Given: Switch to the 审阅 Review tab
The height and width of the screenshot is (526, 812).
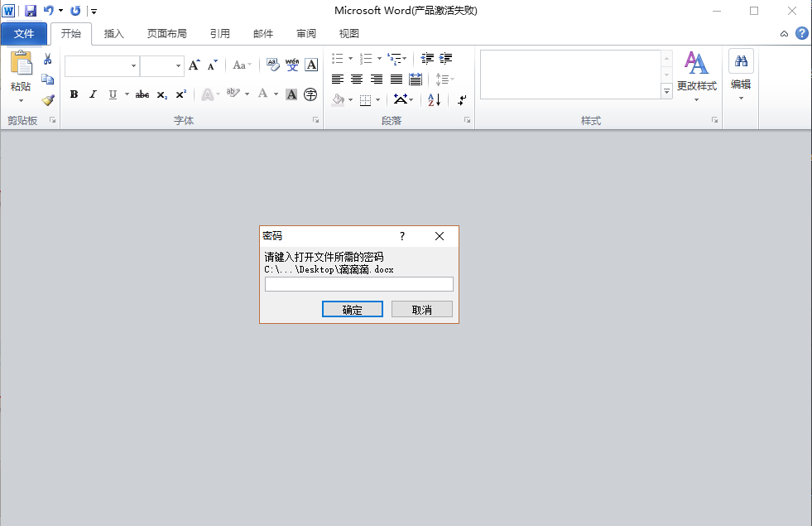Looking at the screenshot, I should pos(306,34).
